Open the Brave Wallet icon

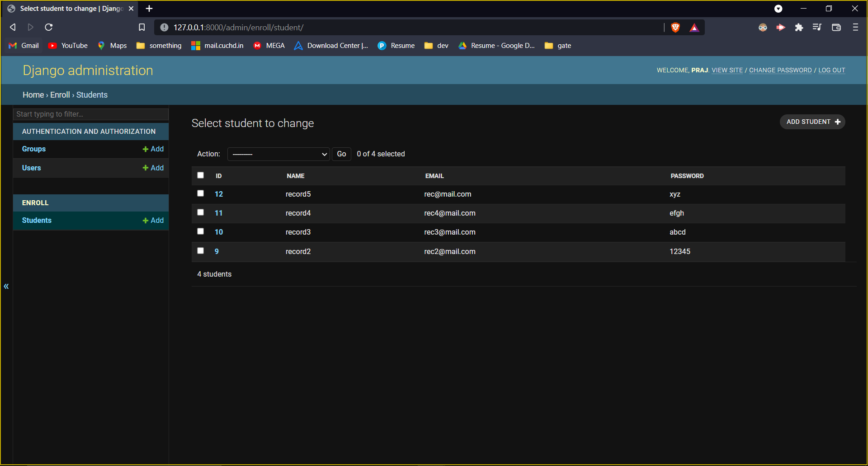point(836,28)
